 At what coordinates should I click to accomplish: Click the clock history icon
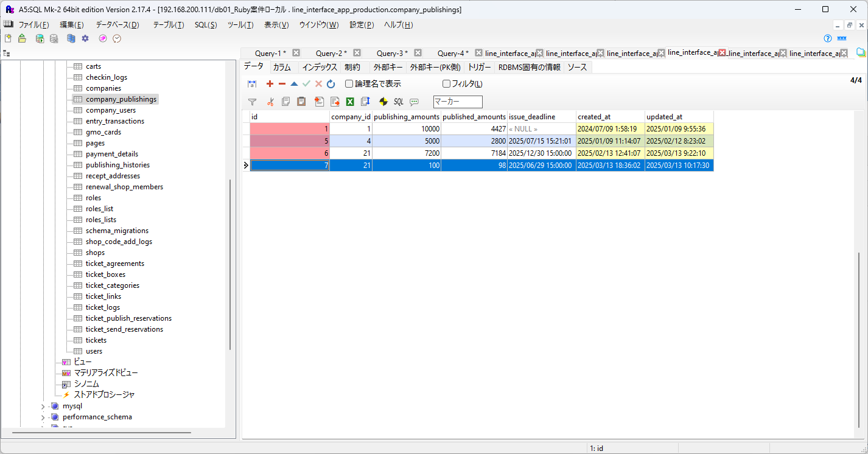click(117, 38)
